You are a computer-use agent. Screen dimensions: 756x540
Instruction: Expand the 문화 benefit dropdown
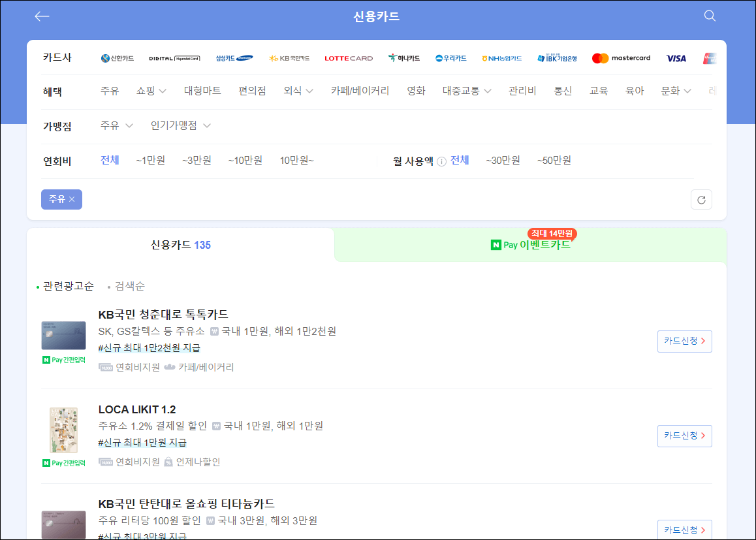(x=676, y=91)
